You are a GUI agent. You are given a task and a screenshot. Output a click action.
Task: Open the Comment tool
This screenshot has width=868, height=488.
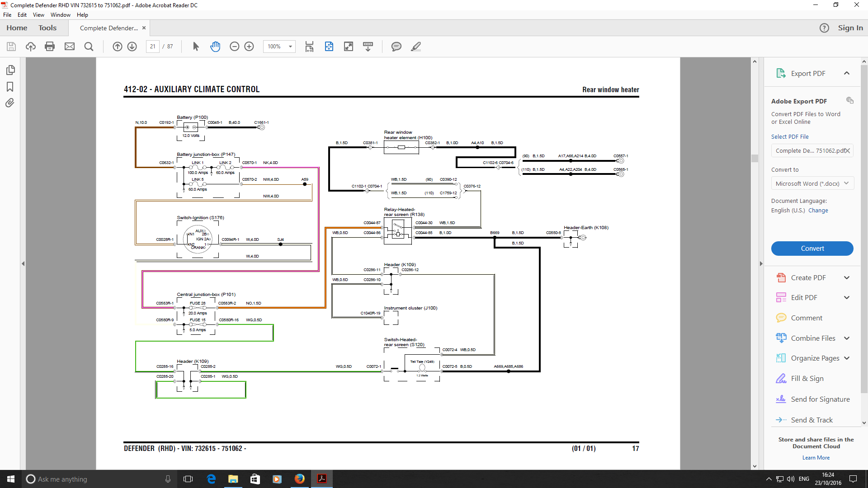807,318
